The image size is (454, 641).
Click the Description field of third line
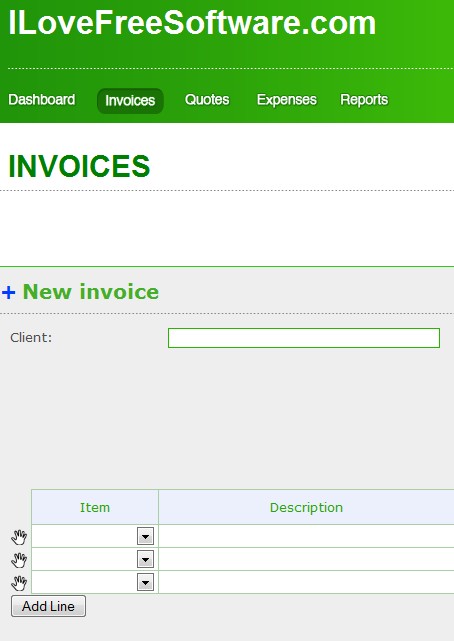[x=306, y=582]
